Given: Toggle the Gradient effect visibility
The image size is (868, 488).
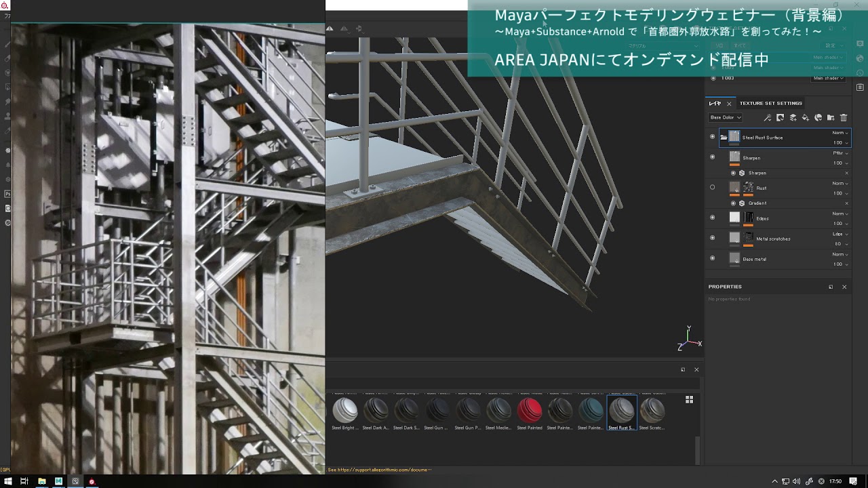Looking at the screenshot, I should tap(733, 203).
